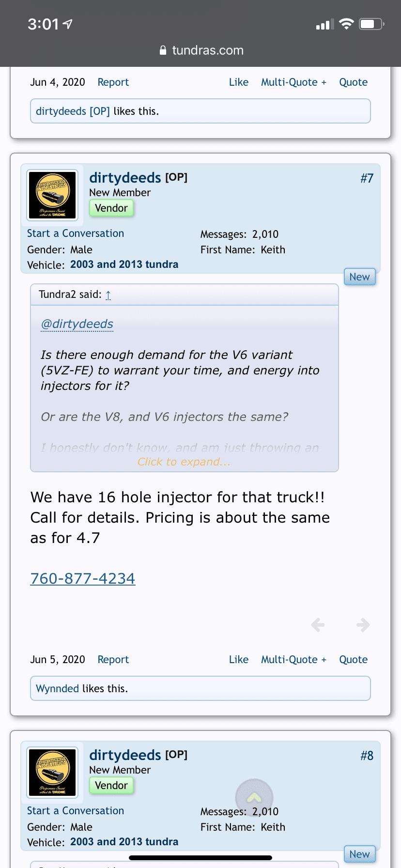401x868 pixels.
Task: Open the #7 post permalink
Action: (x=367, y=178)
